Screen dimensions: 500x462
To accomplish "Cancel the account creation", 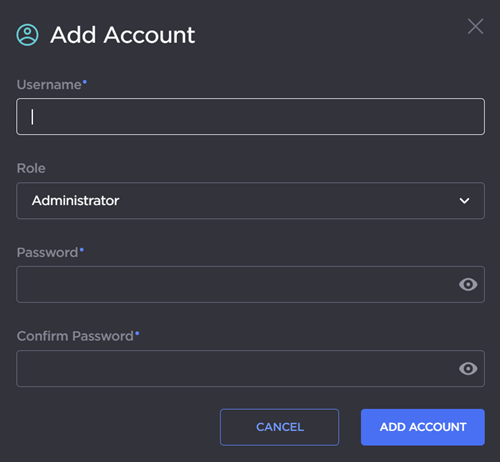I will [279, 427].
